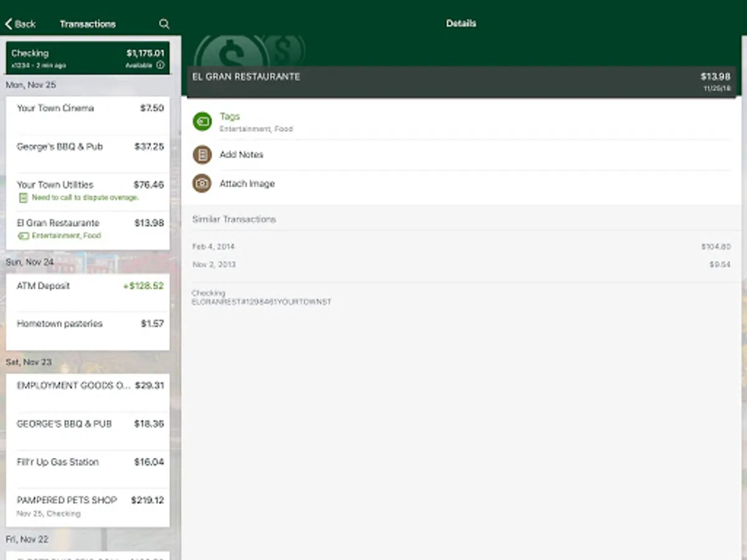Go back using the Back chevron

(21, 24)
